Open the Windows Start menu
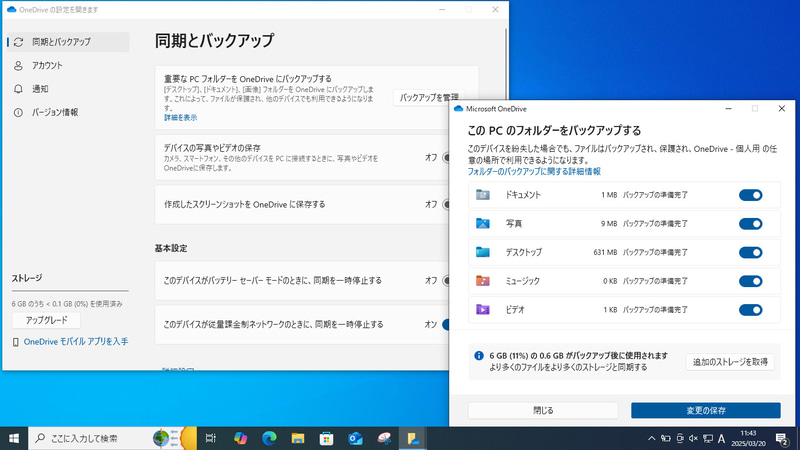This screenshot has width=800, height=450. pos(14,438)
